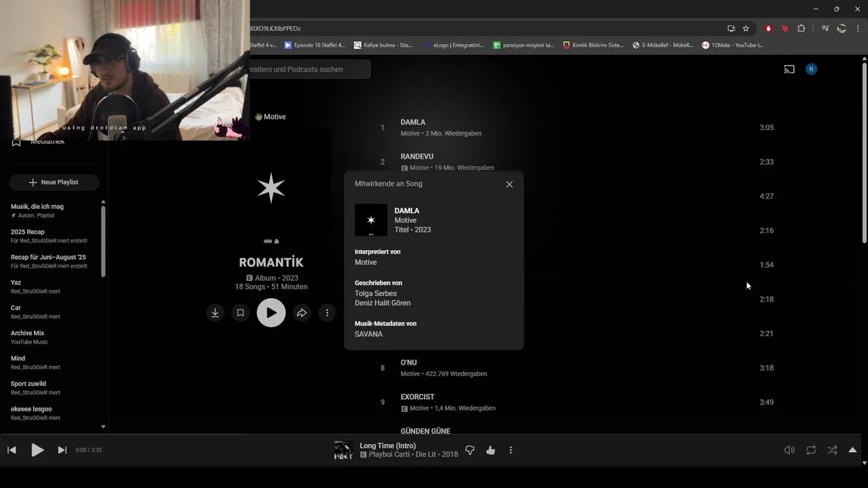Open artist Motive link above album cover

click(271, 117)
